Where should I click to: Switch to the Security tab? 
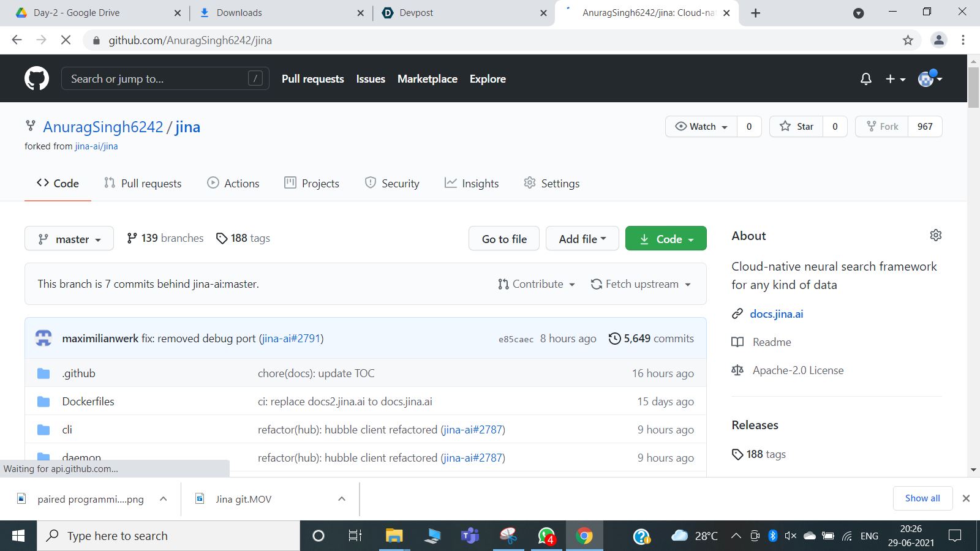pyautogui.click(x=392, y=183)
